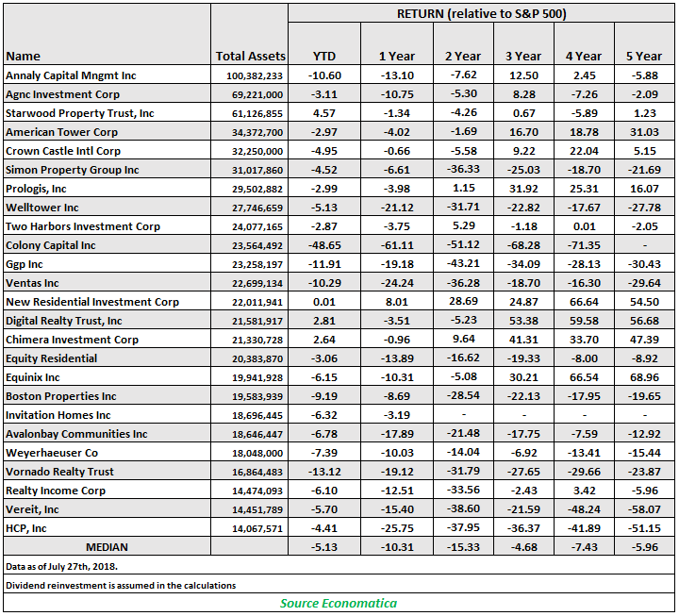The image size is (679, 616).
Task: Select Welltower 1 Year value -21.12
Action: click(x=397, y=208)
